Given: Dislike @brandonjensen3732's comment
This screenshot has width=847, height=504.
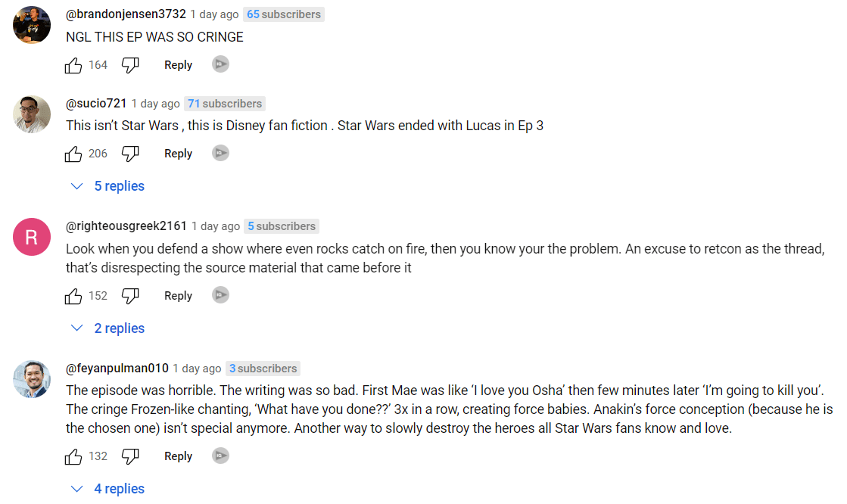Looking at the screenshot, I should (130, 66).
